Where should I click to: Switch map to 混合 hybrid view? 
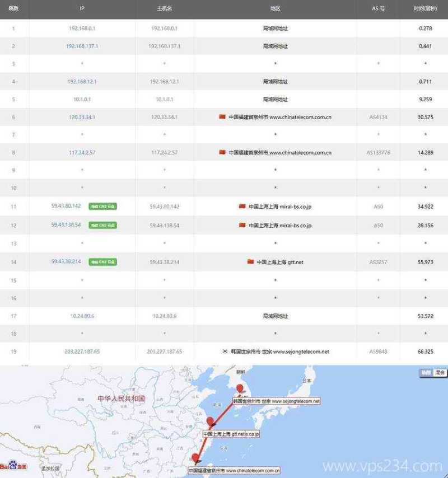(x=440, y=372)
